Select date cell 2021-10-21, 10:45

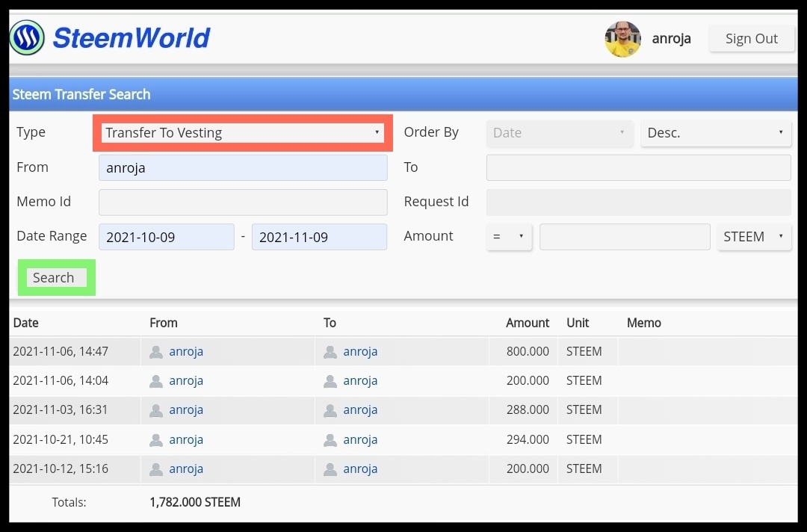coord(61,440)
